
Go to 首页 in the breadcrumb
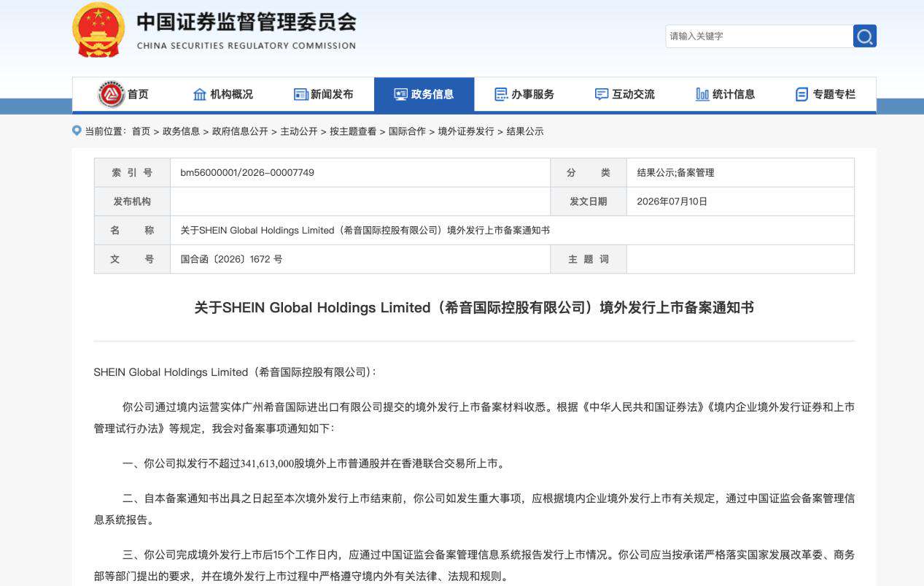click(x=141, y=131)
